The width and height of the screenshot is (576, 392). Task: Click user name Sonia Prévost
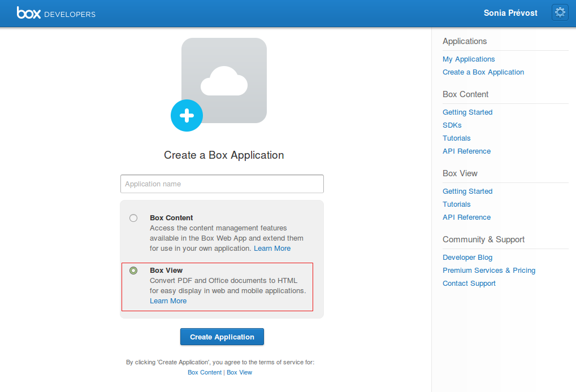510,13
